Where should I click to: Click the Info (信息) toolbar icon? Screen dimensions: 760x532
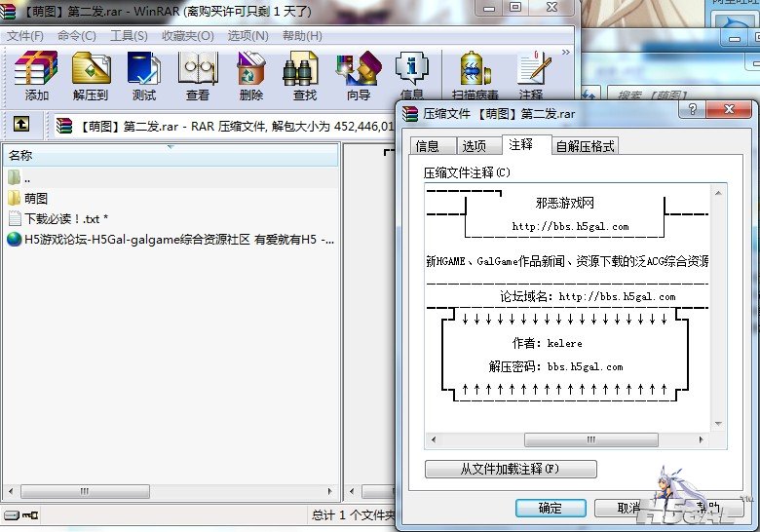pos(412,76)
